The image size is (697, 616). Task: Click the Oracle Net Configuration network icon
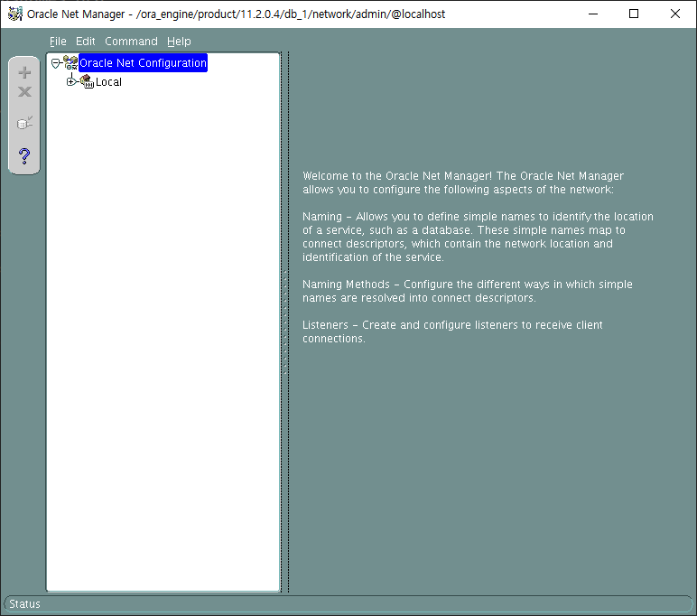coord(70,62)
